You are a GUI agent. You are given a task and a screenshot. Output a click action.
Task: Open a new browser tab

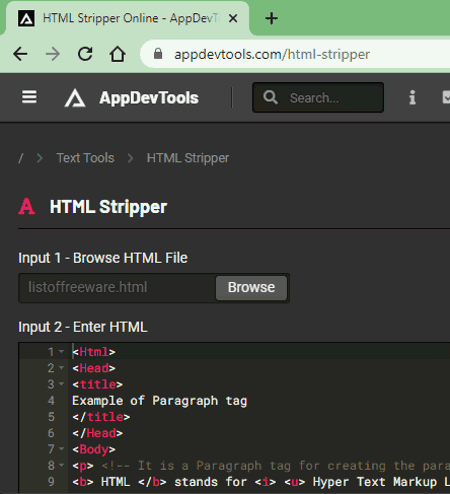point(271,18)
